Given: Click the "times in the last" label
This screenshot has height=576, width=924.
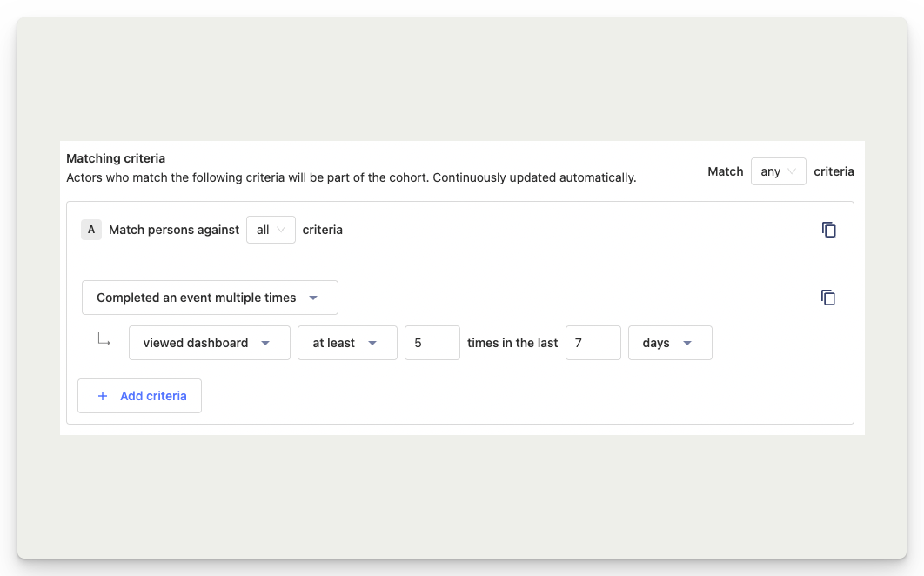Looking at the screenshot, I should 512,343.
